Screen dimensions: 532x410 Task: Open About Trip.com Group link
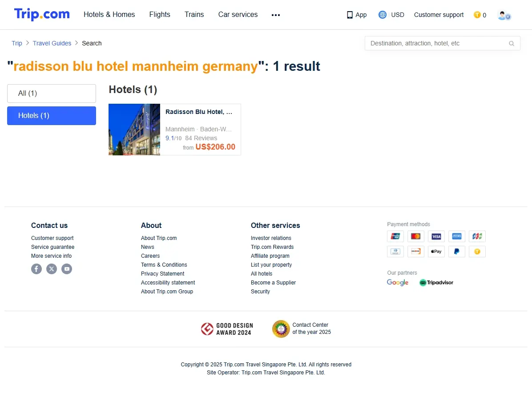167,292
